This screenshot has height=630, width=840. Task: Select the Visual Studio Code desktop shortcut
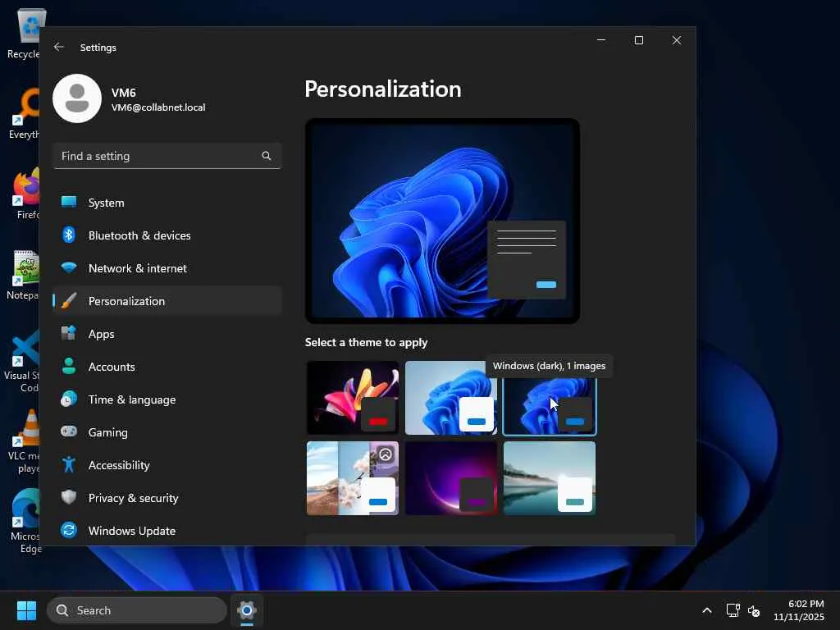point(23,362)
